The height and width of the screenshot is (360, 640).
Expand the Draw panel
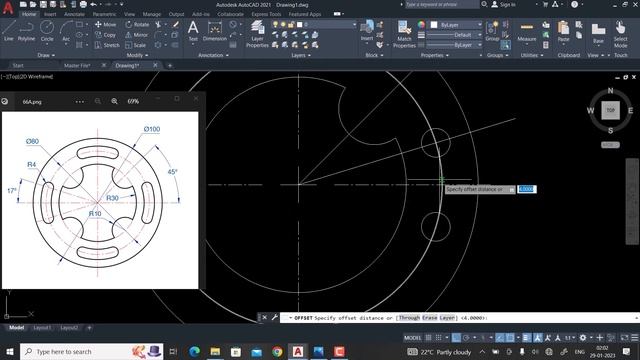(46, 55)
